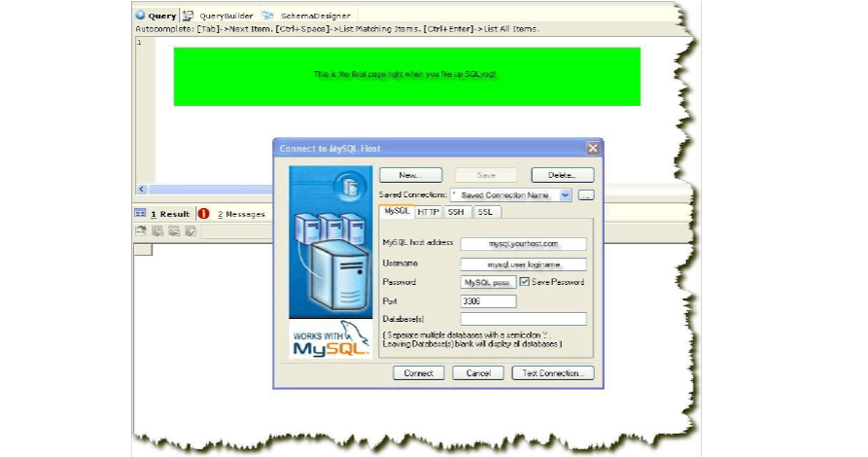Click the Query tab icon
The width and height of the screenshot is (868, 457).
click(141, 16)
